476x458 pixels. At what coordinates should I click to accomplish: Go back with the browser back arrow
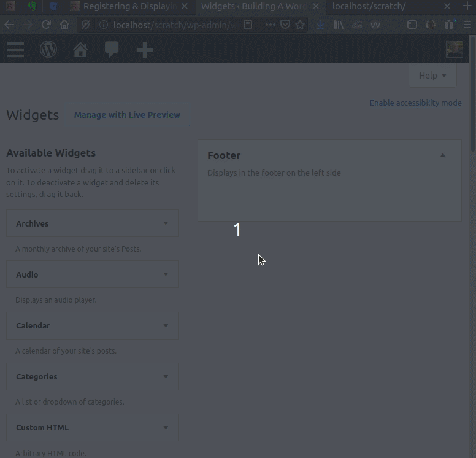click(x=9, y=25)
